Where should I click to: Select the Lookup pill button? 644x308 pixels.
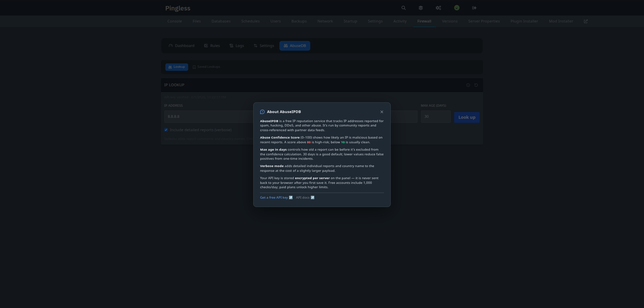[x=177, y=67]
